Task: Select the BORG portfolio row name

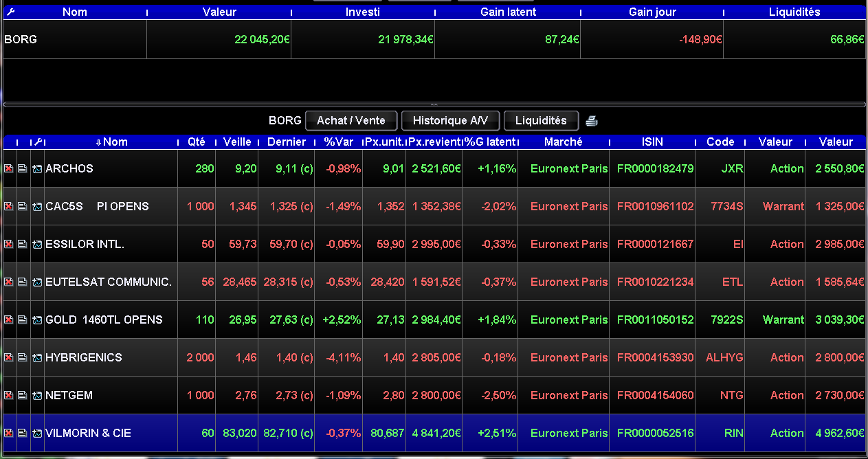Action: point(21,39)
